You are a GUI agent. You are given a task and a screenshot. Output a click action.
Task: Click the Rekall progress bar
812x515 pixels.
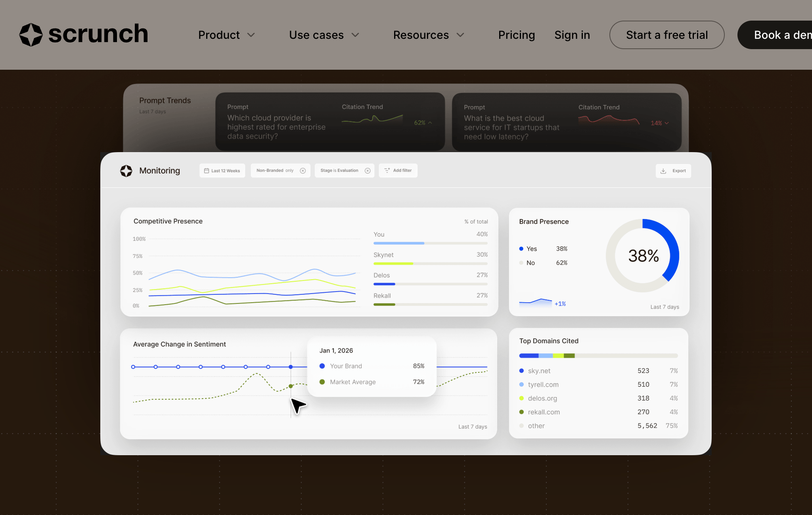(x=431, y=305)
